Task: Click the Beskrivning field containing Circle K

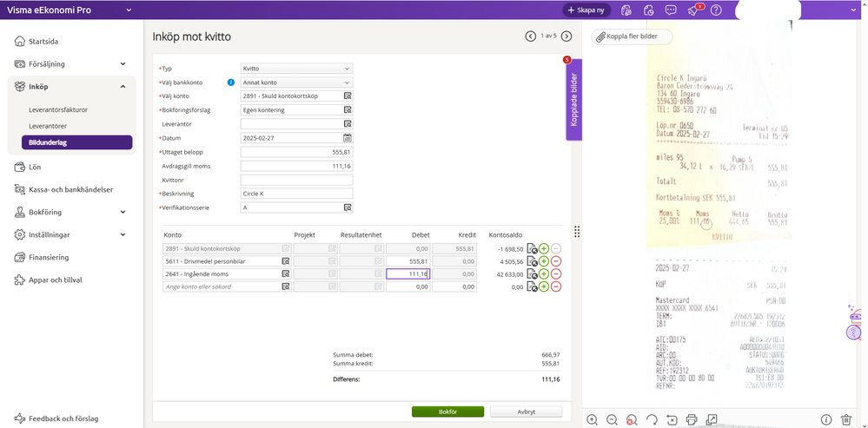Action: click(x=295, y=194)
